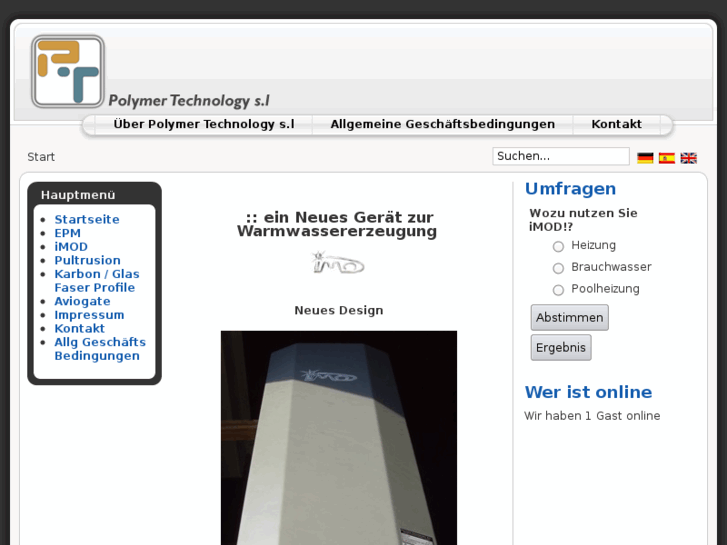Click the Polymer Technology s.l title text

click(x=189, y=101)
